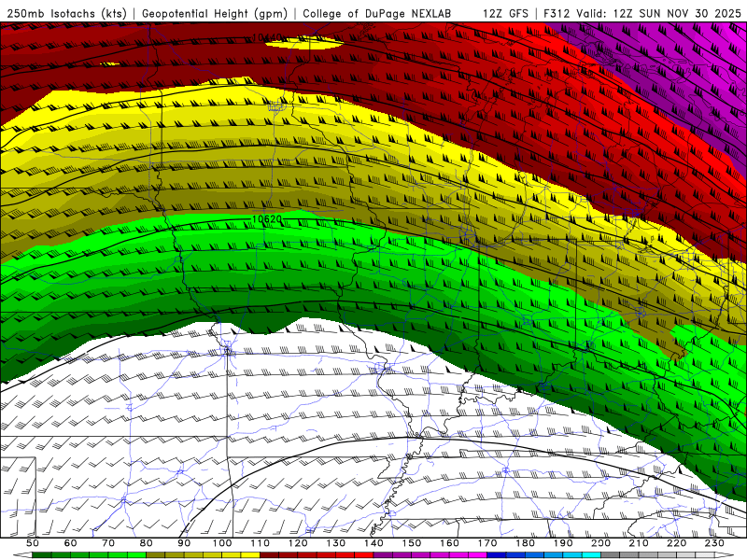The width and height of the screenshot is (747, 560).
Task: Click the darkest green color bar segment
Action: (x=42, y=555)
